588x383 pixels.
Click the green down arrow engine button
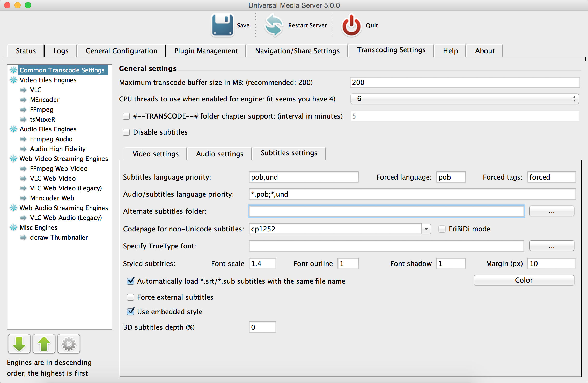[19, 344]
